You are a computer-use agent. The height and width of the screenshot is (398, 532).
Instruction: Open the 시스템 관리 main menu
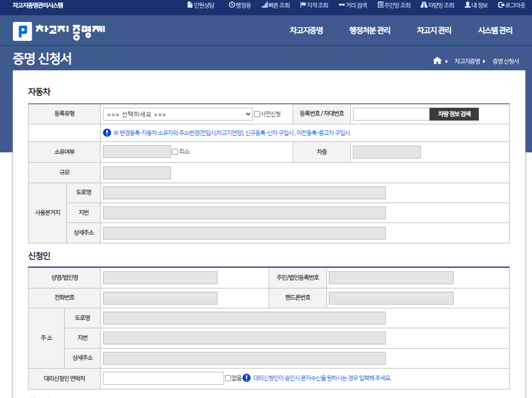(495, 30)
